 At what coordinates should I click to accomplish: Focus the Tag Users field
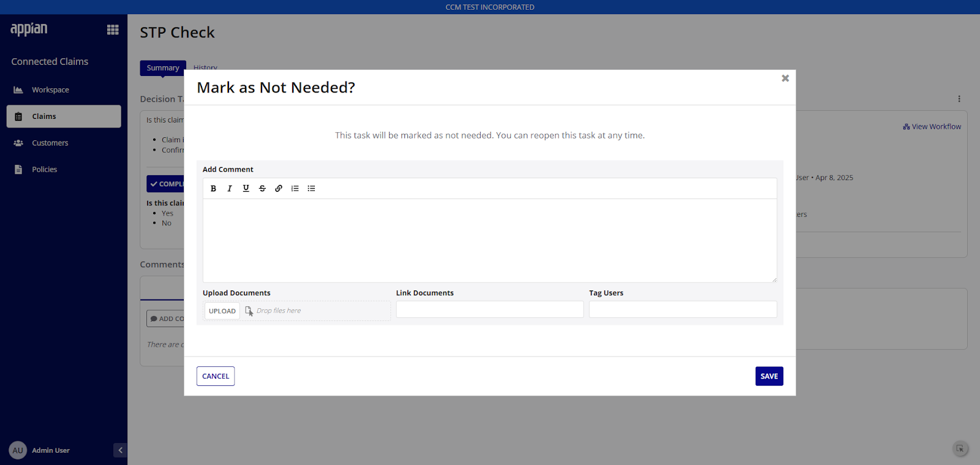683,309
